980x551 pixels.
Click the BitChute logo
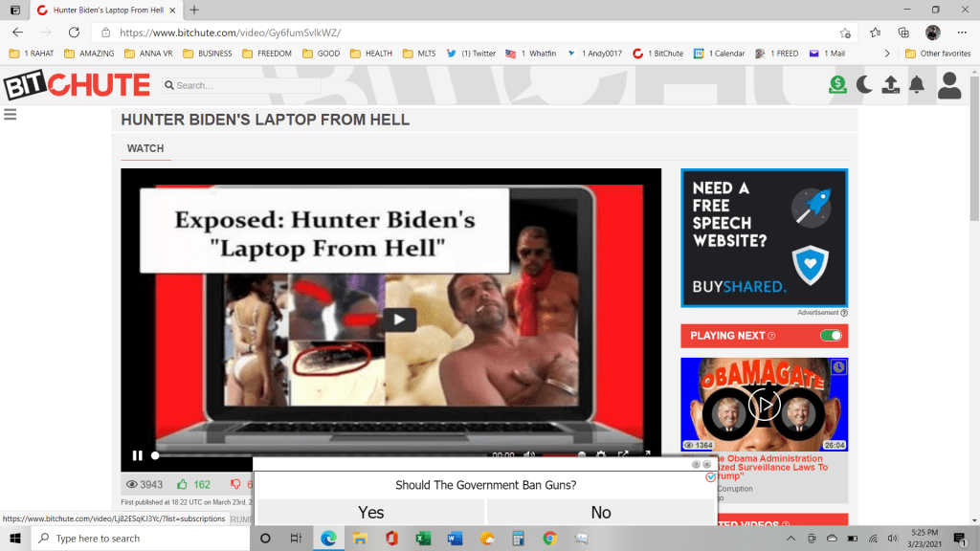click(x=77, y=85)
